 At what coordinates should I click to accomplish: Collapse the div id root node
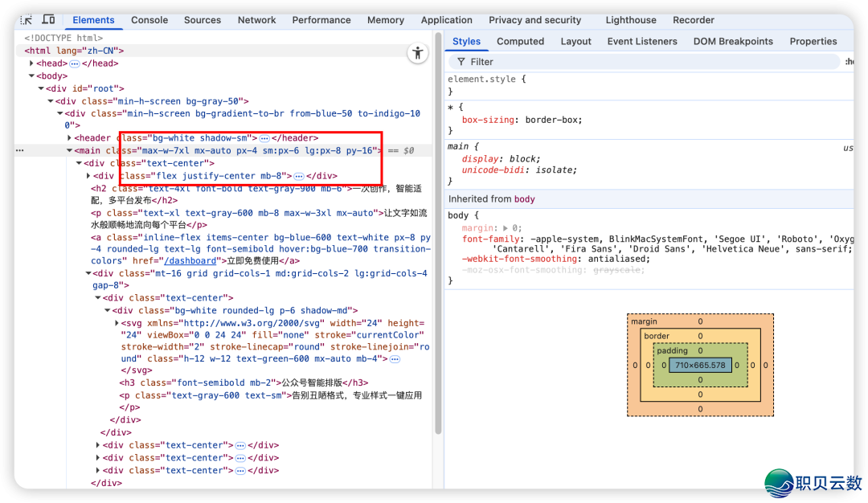(41, 88)
